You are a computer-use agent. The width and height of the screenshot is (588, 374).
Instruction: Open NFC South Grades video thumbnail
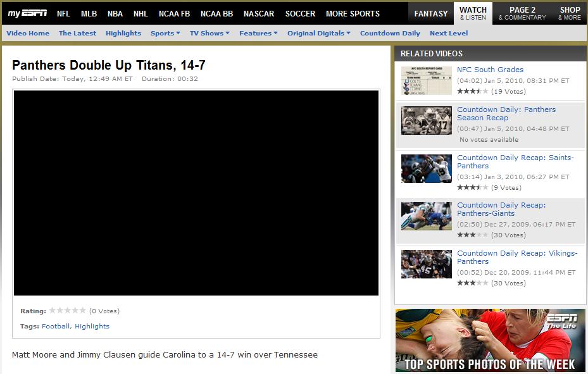427,80
